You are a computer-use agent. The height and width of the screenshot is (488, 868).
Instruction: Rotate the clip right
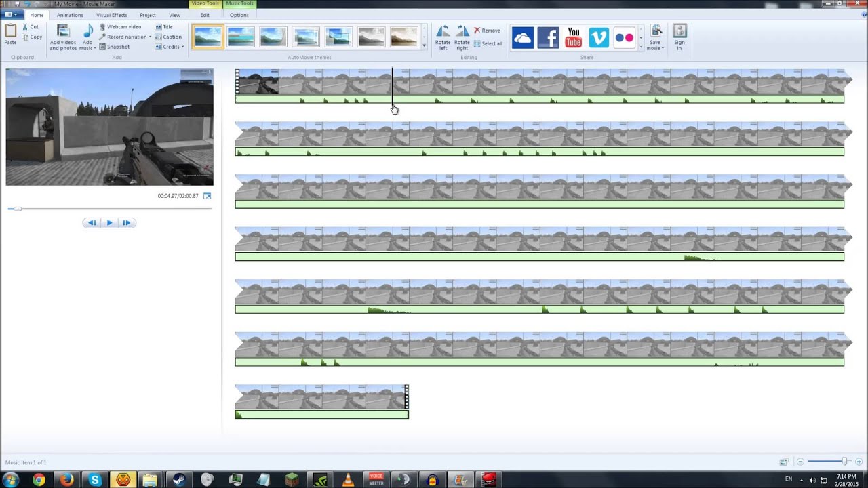point(462,37)
